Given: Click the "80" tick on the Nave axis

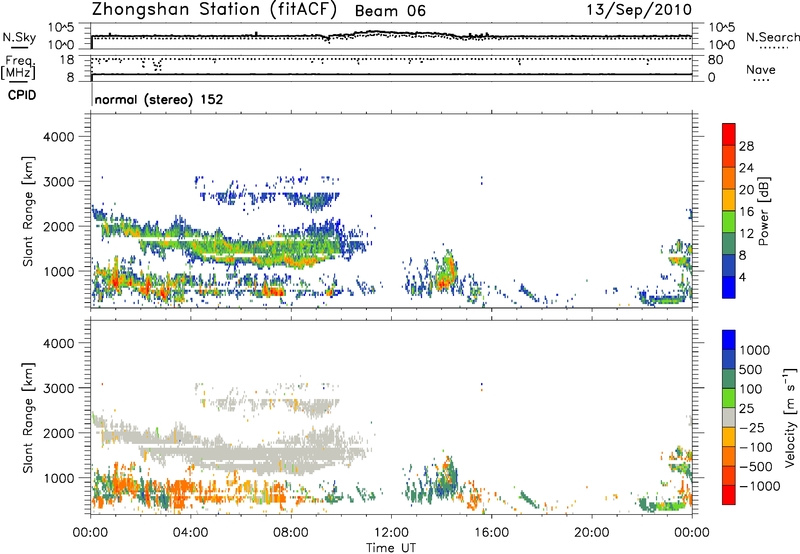Looking at the screenshot, I should pos(715,60).
